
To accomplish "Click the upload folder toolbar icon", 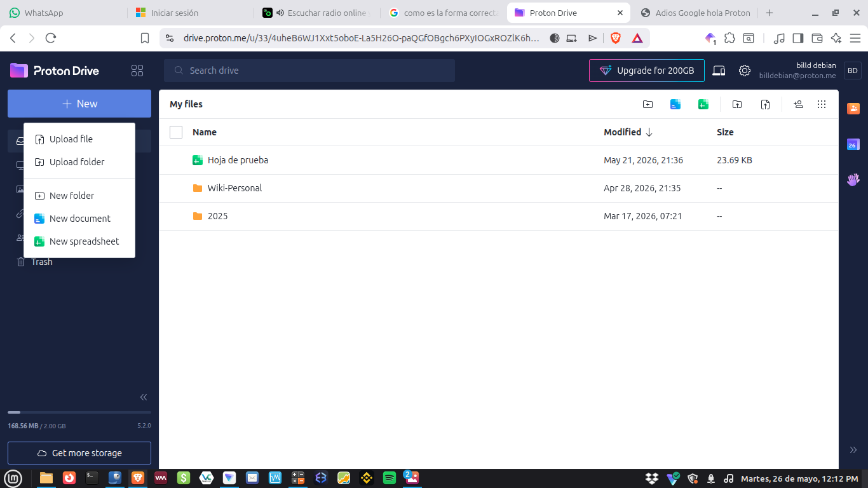I will 737,104.
